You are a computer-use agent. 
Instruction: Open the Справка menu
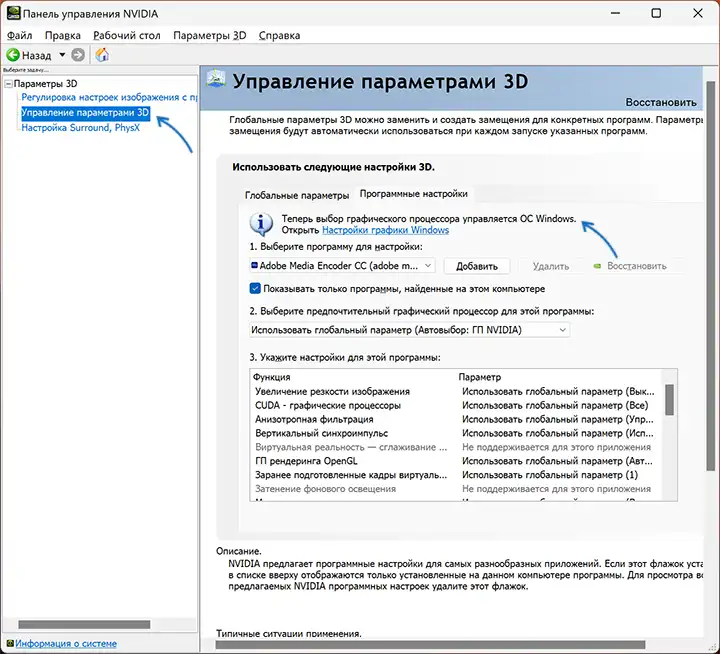[x=279, y=35]
